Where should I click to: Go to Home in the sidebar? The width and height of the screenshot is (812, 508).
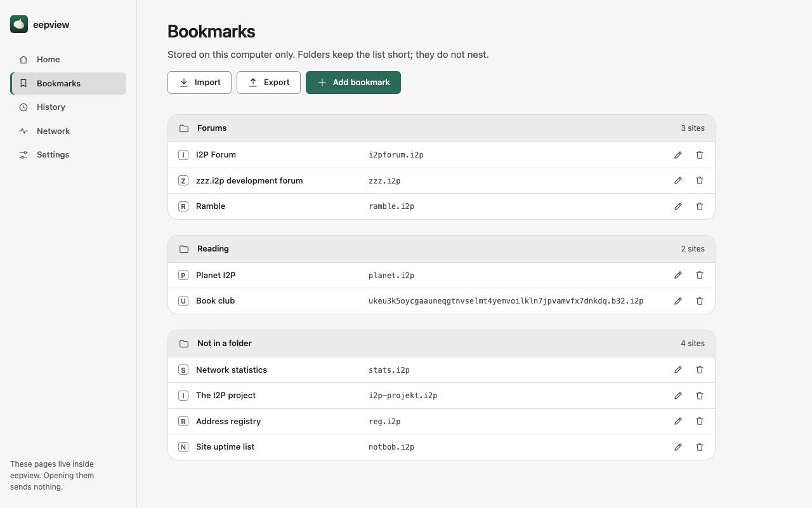[x=68, y=59]
